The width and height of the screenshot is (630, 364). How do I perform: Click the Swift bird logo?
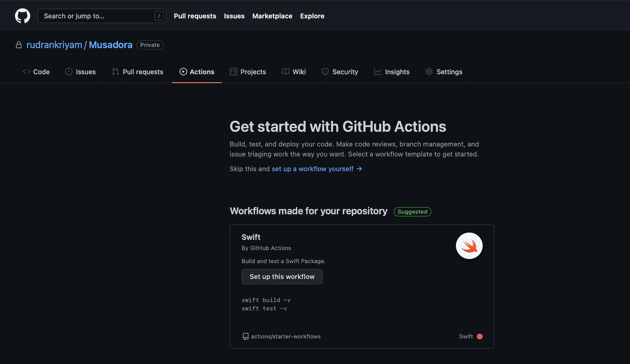point(469,246)
